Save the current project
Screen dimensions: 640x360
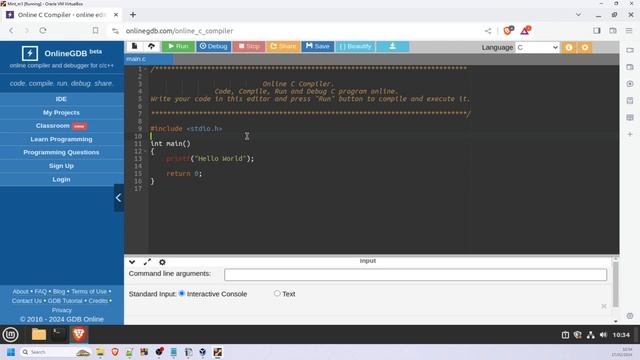[x=318, y=47]
